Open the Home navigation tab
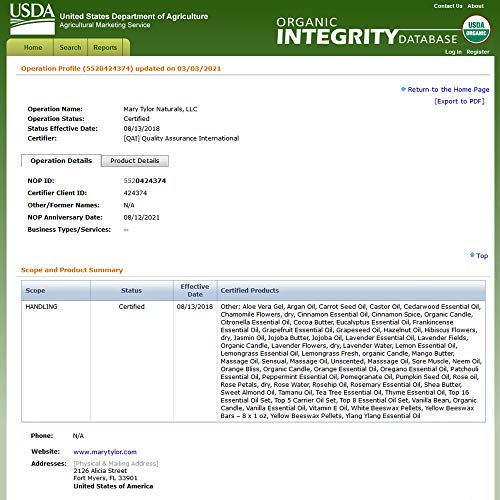Image resolution: width=500 pixels, height=500 pixels. pyautogui.click(x=33, y=47)
